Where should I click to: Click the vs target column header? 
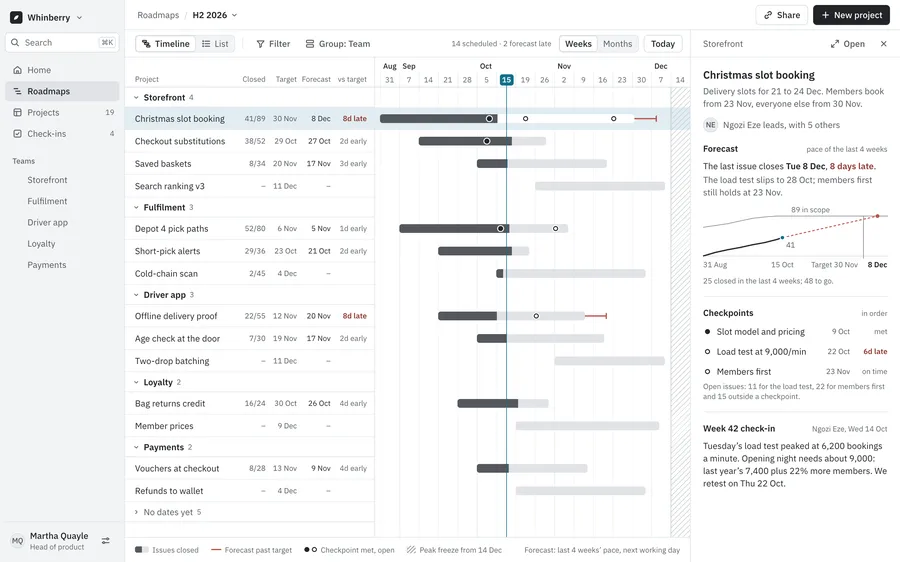(x=352, y=79)
